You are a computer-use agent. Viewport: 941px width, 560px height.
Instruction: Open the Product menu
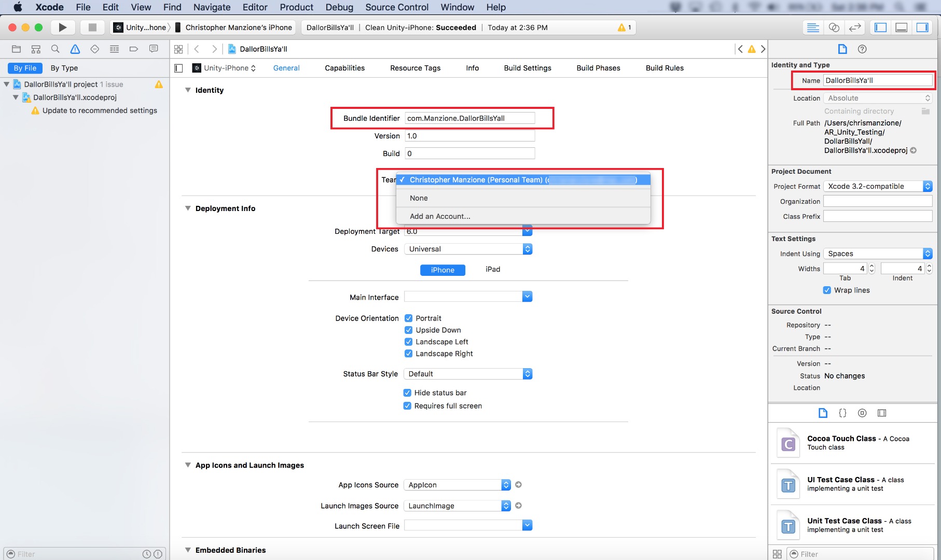pos(296,7)
